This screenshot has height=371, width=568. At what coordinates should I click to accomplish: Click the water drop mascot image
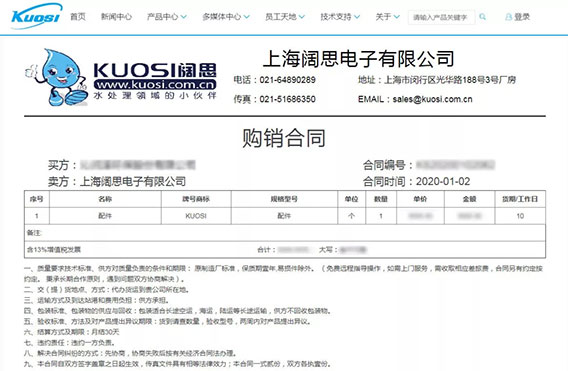[57, 78]
